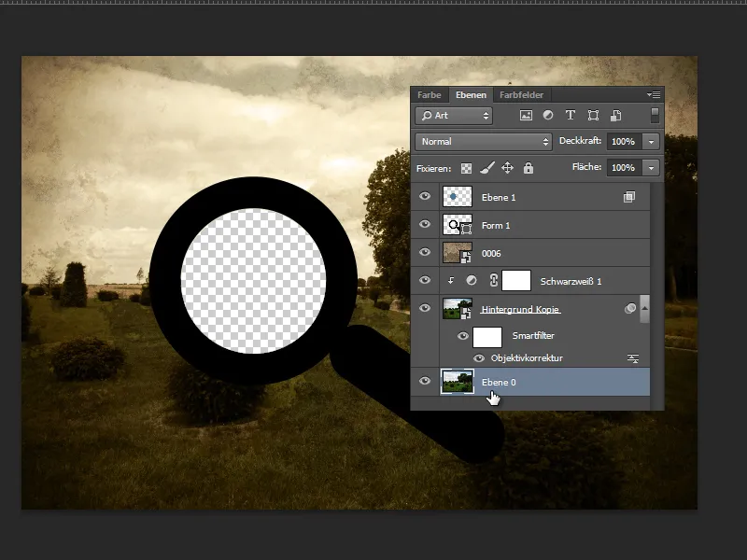Viewport: 747px width, 560px height.
Task: Lock transparent pixels (checkerboard icon)
Action: (466, 168)
